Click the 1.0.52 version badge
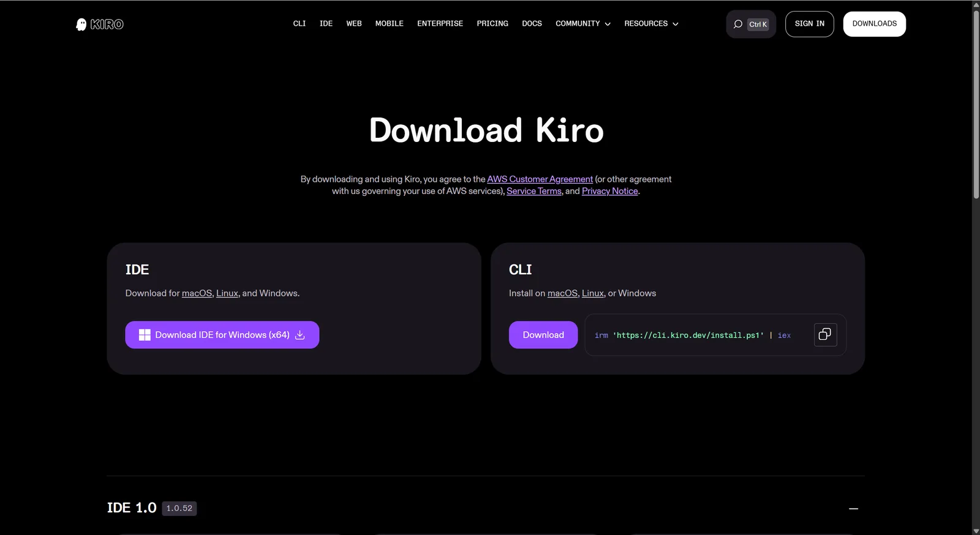This screenshot has width=980, height=535. click(179, 508)
